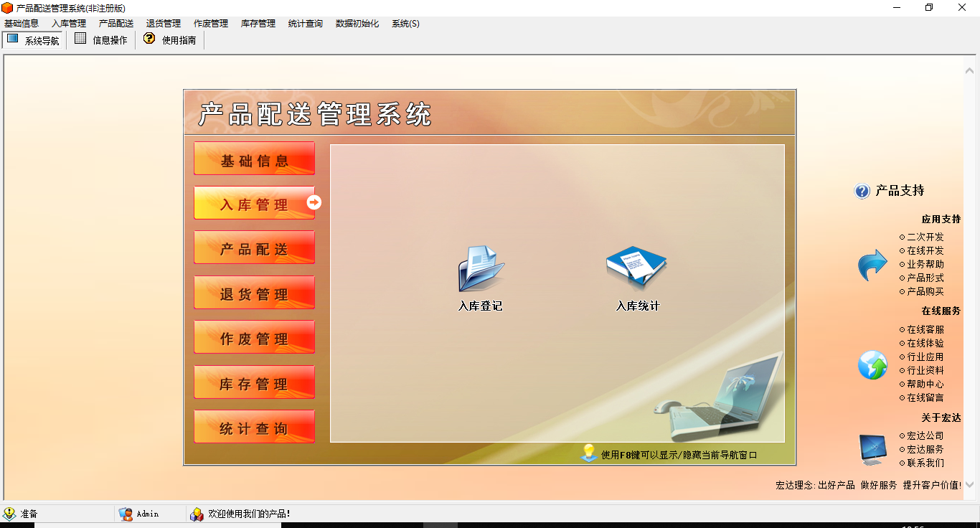Open the 在线客服 link
This screenshot has height=528, width=980.
[x=925, y=329]
